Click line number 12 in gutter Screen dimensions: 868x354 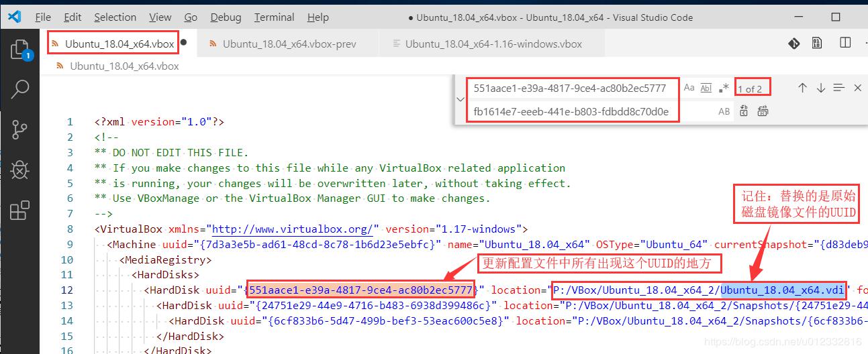(x=66, y=290)
